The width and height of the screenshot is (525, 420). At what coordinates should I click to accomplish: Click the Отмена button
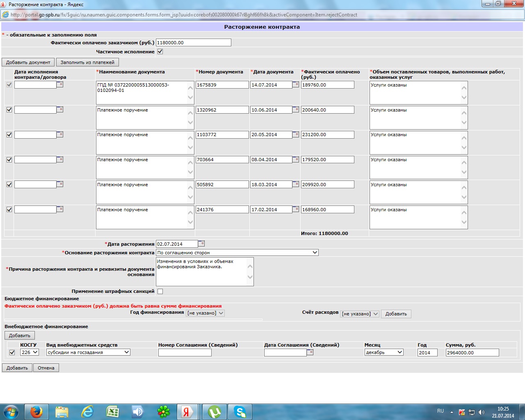point(46,368)
